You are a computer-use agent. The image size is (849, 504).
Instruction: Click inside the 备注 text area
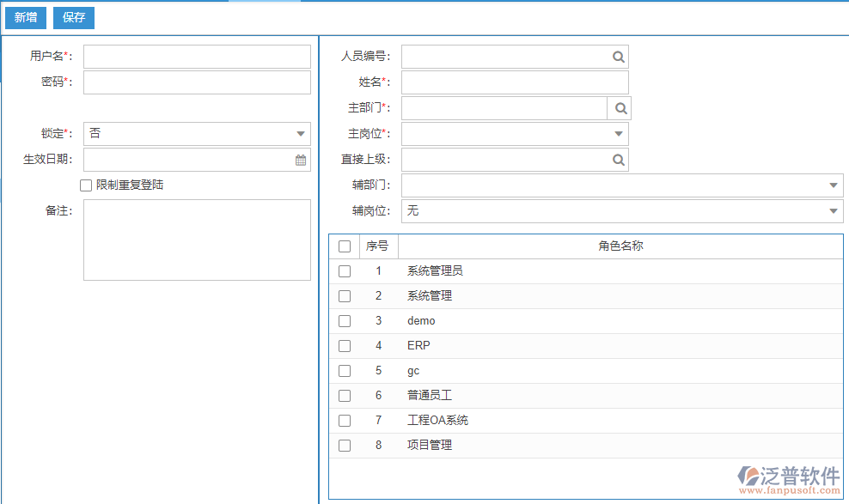pyautogui.click(x=196, y=240)
